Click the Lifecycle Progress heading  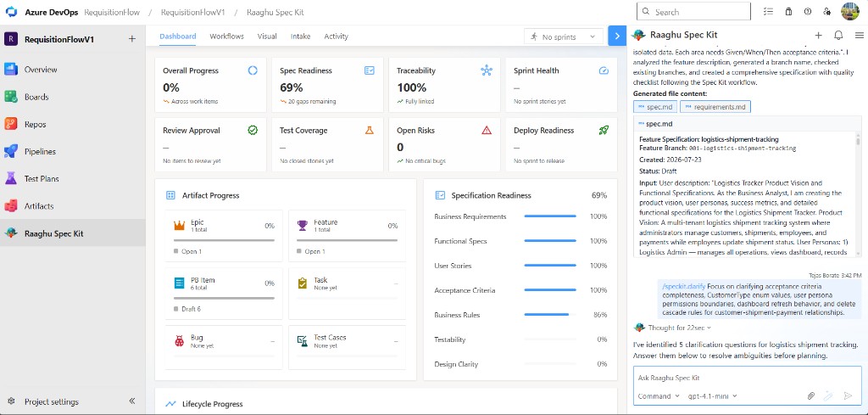213,404
